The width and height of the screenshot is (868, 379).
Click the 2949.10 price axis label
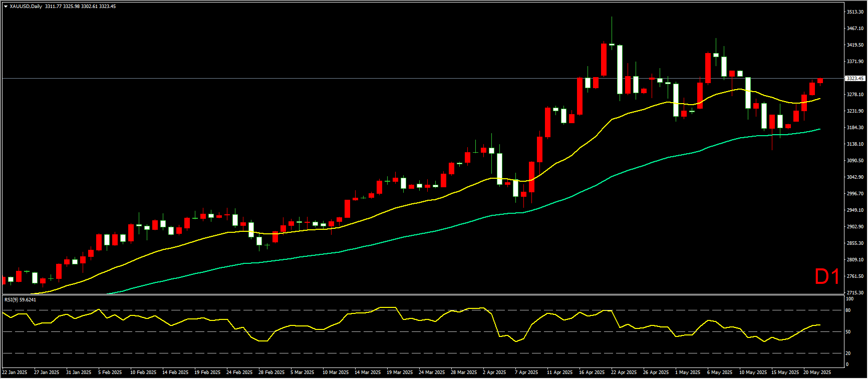855,210
